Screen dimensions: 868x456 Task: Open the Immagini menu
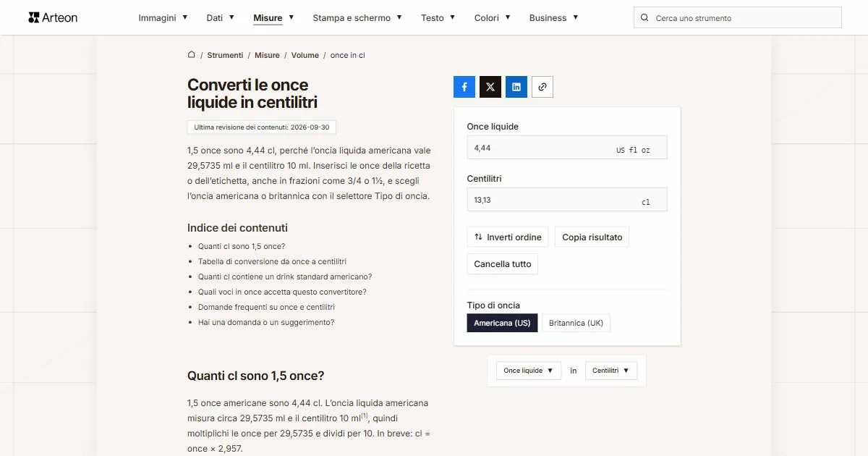point(163,17)
